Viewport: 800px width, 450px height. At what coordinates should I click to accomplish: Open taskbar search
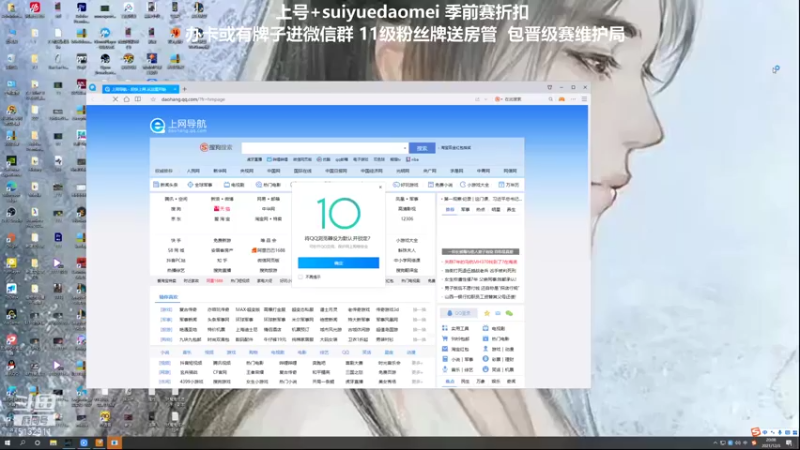tap(22, 443)
